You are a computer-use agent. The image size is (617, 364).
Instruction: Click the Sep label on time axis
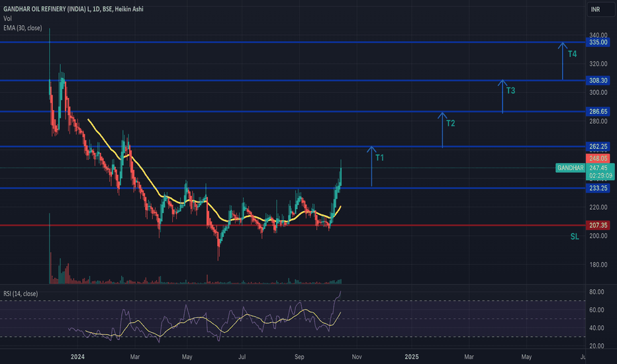[x=299, y=357]
